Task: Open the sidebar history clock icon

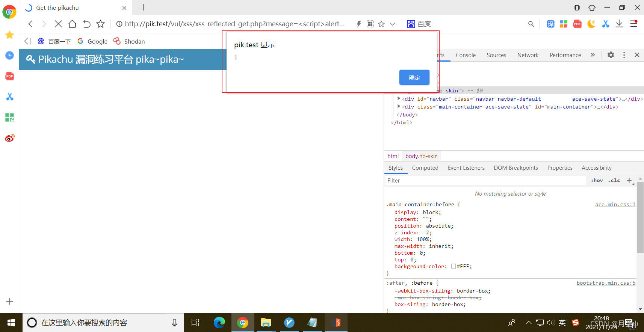Action: [10, 56]
